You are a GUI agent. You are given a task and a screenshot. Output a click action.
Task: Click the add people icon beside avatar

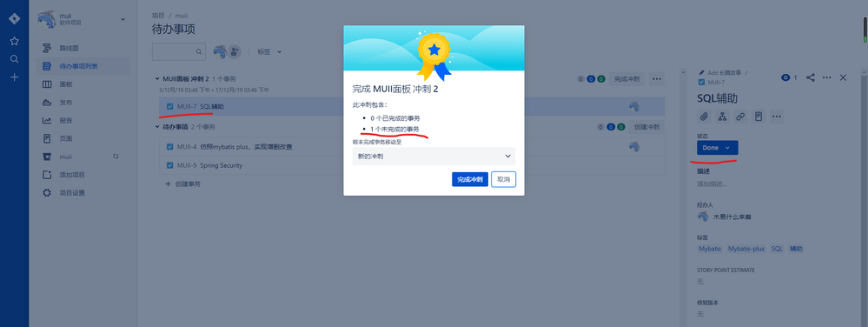[x=235, y=51]
